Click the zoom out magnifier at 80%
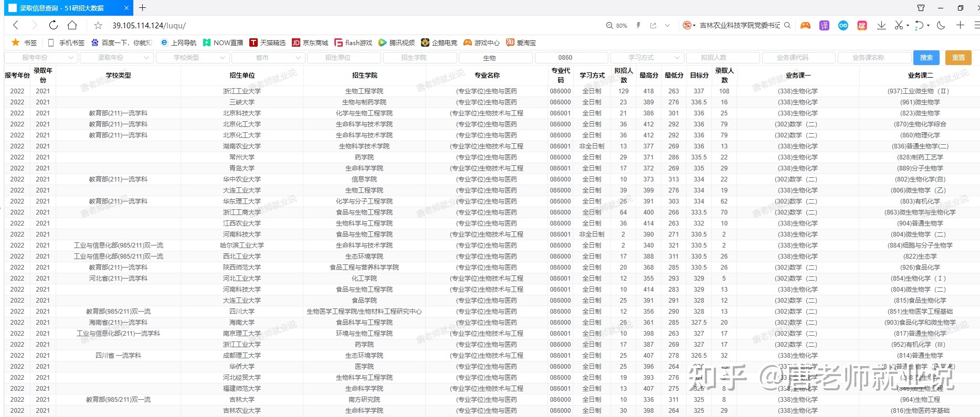Viewport: 980px width, 417px height. pos(609,25)
